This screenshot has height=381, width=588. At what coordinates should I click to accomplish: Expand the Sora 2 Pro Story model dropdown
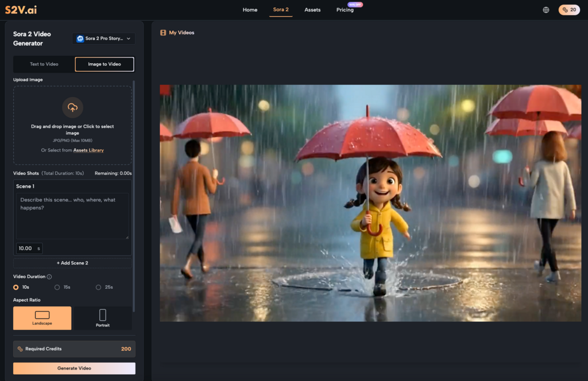click(104, 38)
